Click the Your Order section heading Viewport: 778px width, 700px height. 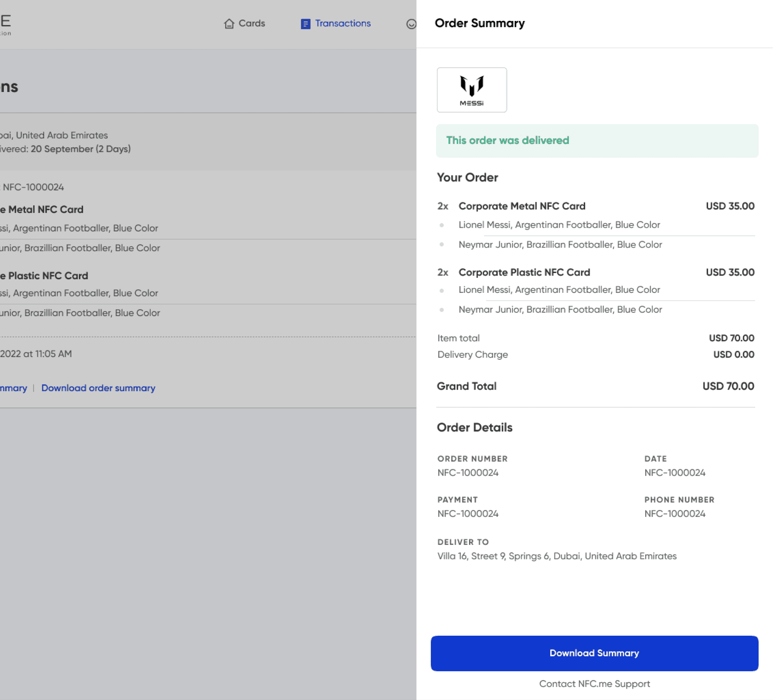[x=468, y=177]
